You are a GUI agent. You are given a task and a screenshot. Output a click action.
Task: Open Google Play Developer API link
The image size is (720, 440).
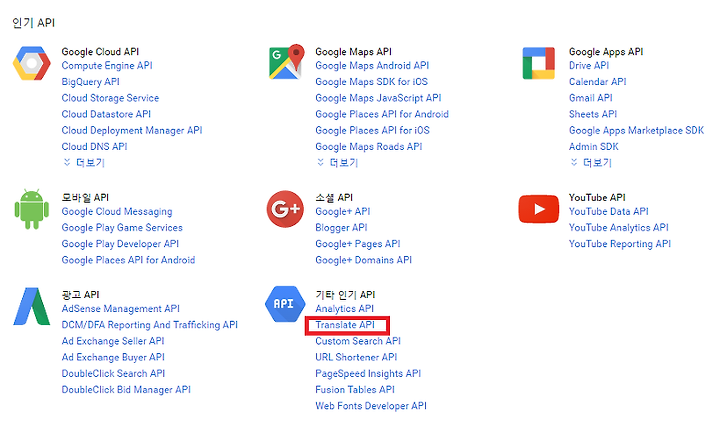[120, 244]
